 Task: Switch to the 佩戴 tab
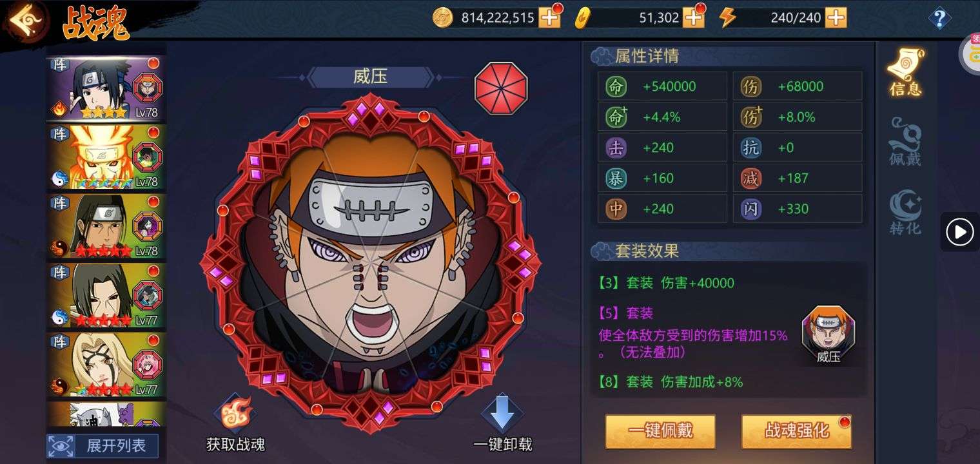(905, 142)
